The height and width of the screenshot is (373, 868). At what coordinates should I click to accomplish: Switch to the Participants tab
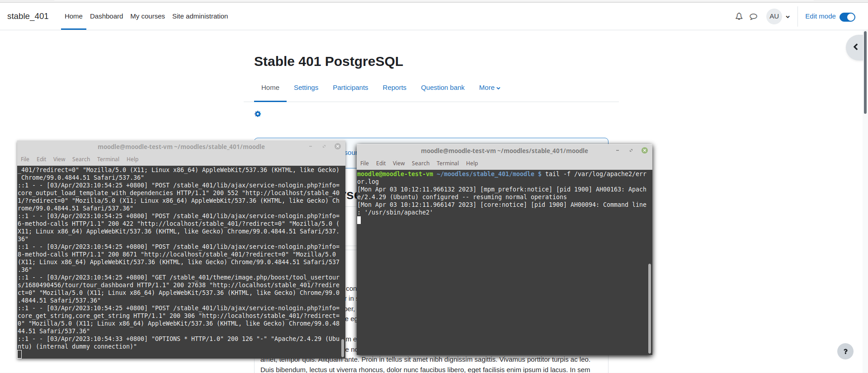(350, 88)
